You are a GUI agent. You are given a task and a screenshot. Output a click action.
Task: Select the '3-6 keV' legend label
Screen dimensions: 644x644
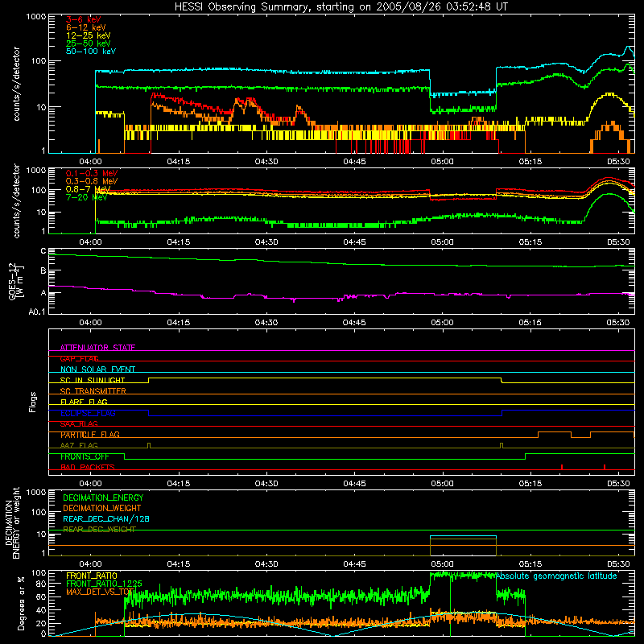[84, 19]
